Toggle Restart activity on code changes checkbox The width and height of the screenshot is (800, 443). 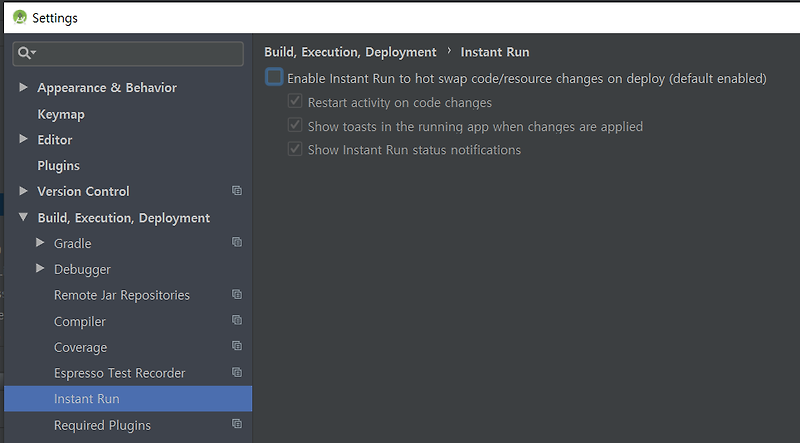coord(295,101)
